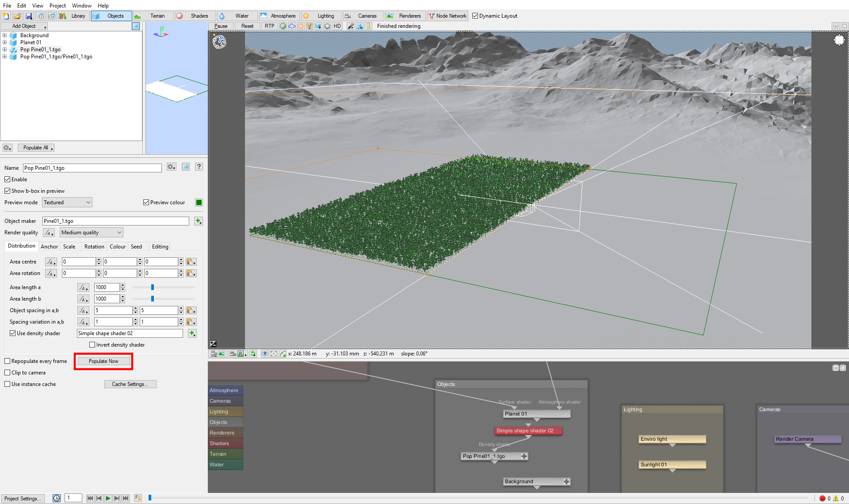The height and width of the screenshot is (504, 849).
Task: Uncheck Use density shader
Action: [x=13, y=333]
